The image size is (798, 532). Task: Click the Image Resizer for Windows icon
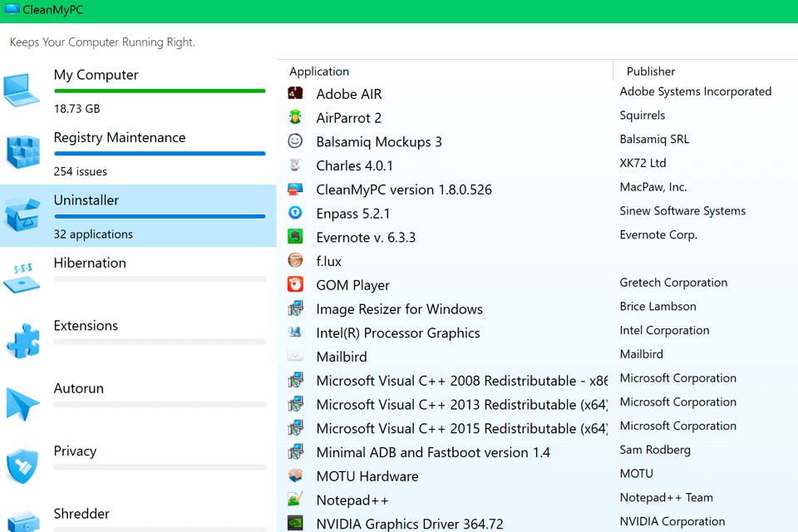295,308
